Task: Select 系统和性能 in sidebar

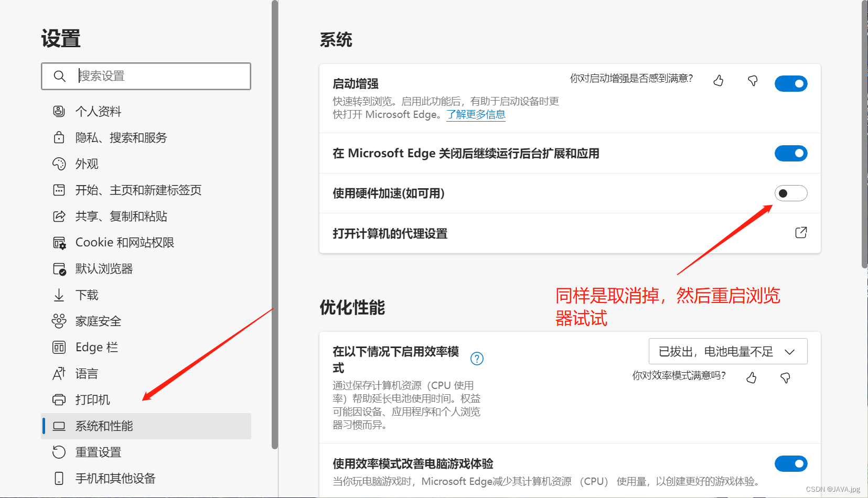Action: [x=146, y=426]
